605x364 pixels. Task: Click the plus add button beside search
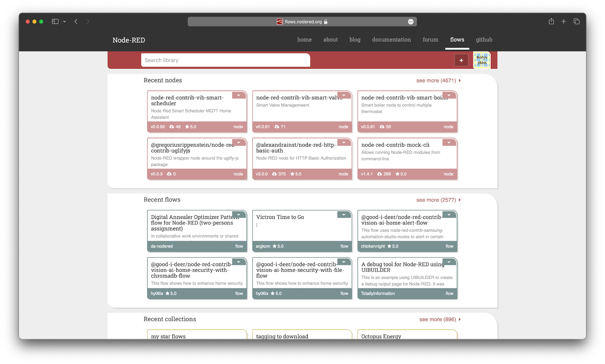[x=461, y=60]
